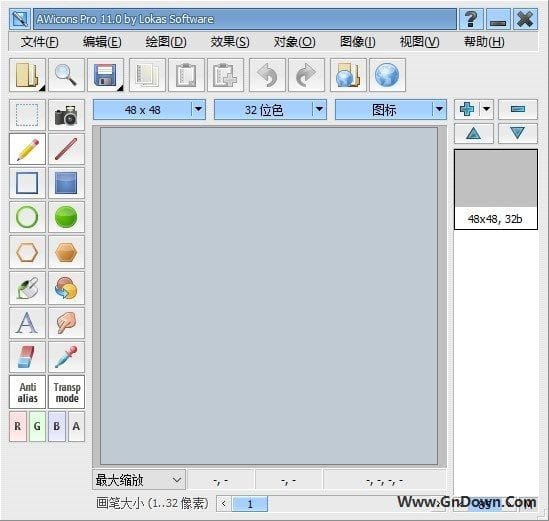The width and height of the screenshot is (549, 521).
Task: Click the clipboard paste icon
Action: (x=186, y=75)
